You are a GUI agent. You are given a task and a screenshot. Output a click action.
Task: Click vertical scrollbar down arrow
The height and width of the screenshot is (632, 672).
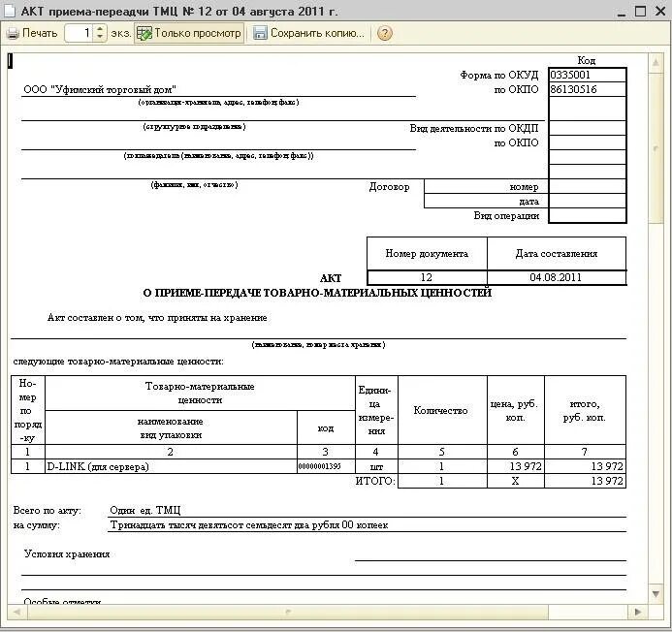click(656, 593)
